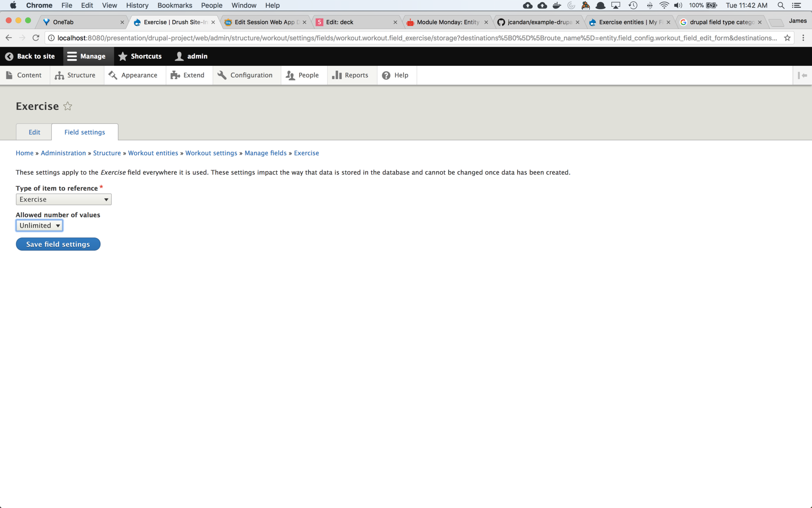Toggle the Manage hamburger menu
This screenshot has width=812, height=508.
(72, 56)
